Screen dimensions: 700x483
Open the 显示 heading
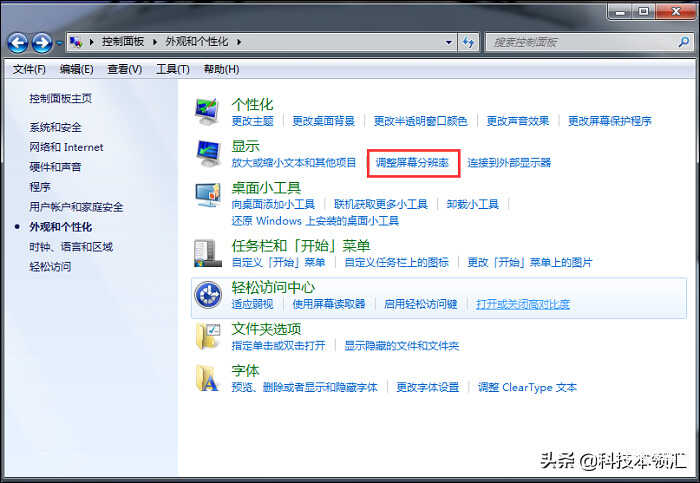[245, 146]
